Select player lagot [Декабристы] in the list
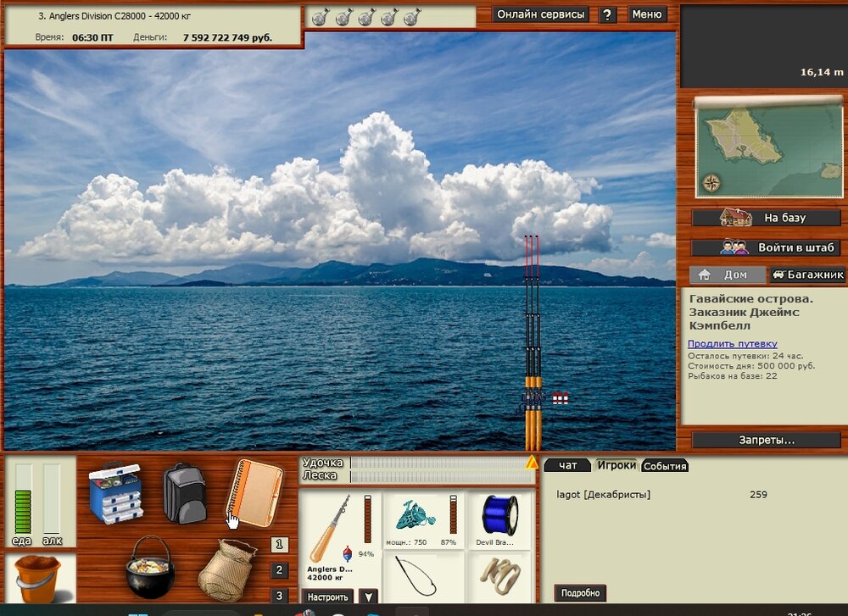This screenshot has height=616, width=848. click(x=604, y=495)
